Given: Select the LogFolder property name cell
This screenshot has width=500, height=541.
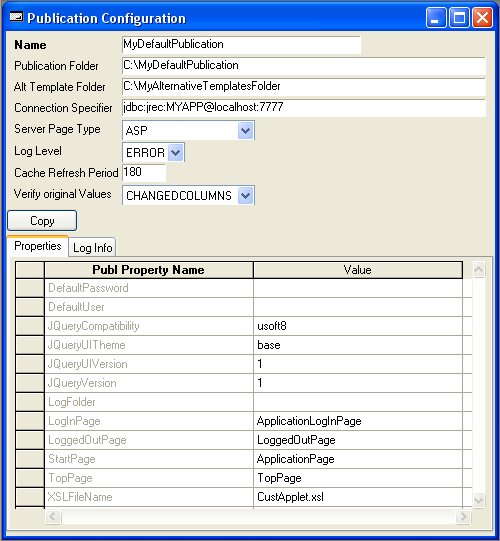Looking at the screenshot, I should click(149, 402).
